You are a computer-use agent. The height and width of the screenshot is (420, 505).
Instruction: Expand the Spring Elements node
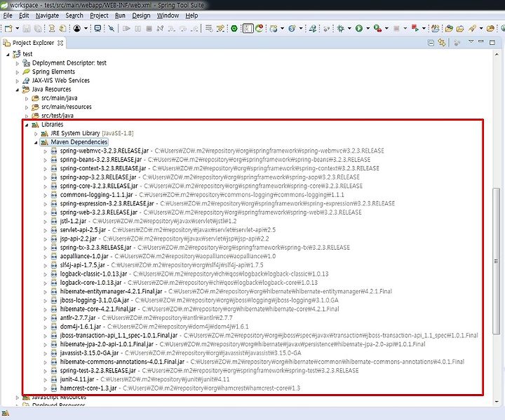(18, 72)
